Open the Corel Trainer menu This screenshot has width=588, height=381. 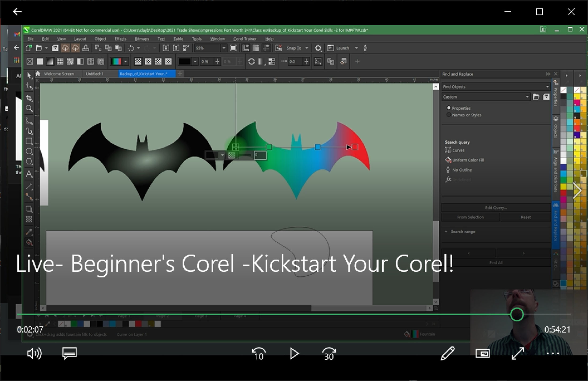tap(245, 39)
